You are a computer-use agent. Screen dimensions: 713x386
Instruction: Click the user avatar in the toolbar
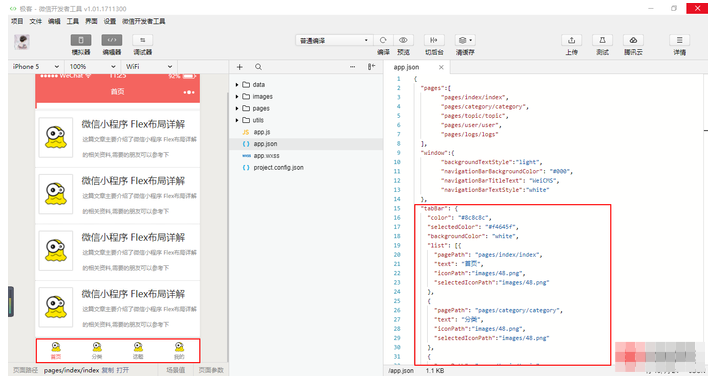click(22, 42)
